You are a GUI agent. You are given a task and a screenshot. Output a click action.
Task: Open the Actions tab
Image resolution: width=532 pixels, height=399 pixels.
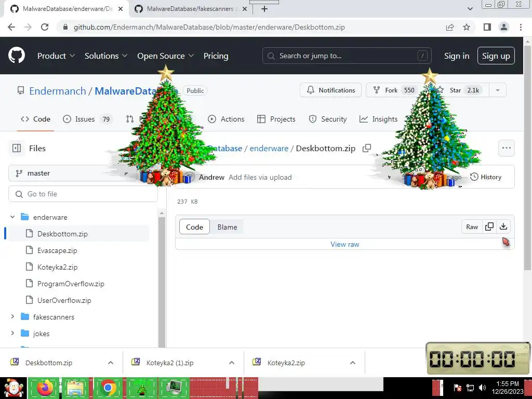pyautogui.click(x=226, y=119)
